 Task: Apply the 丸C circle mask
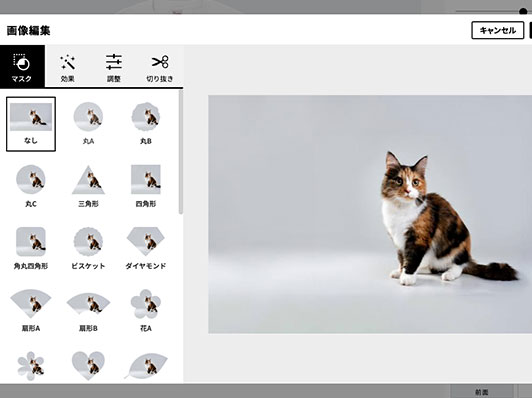click(31, 186)
